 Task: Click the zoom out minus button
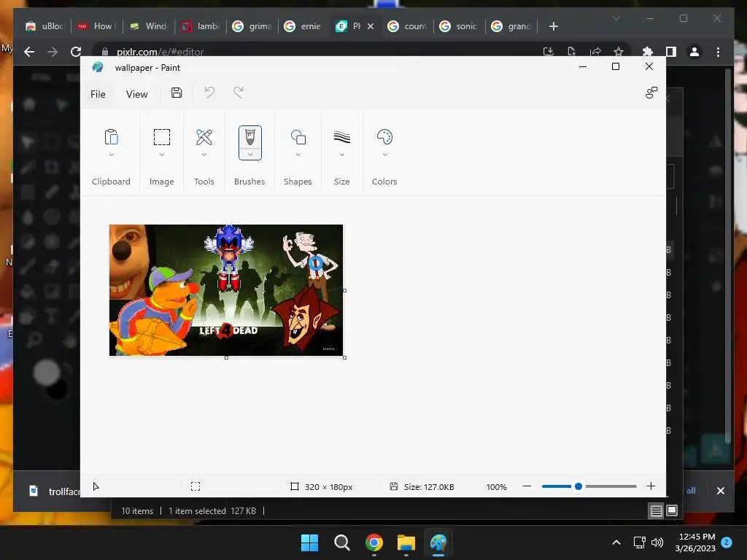tap(527, 486)
